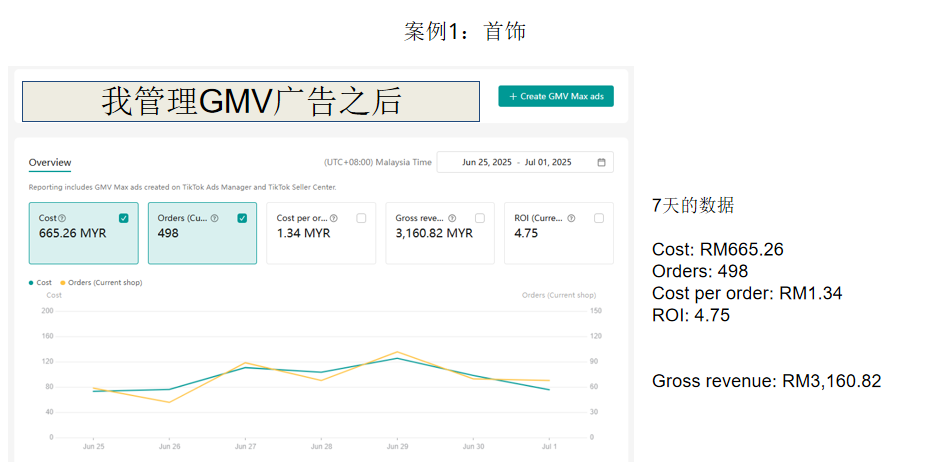Uncheck the Orders metric checkbox
This screenshot has width=932, height=468.
click(x=243, y=218)
